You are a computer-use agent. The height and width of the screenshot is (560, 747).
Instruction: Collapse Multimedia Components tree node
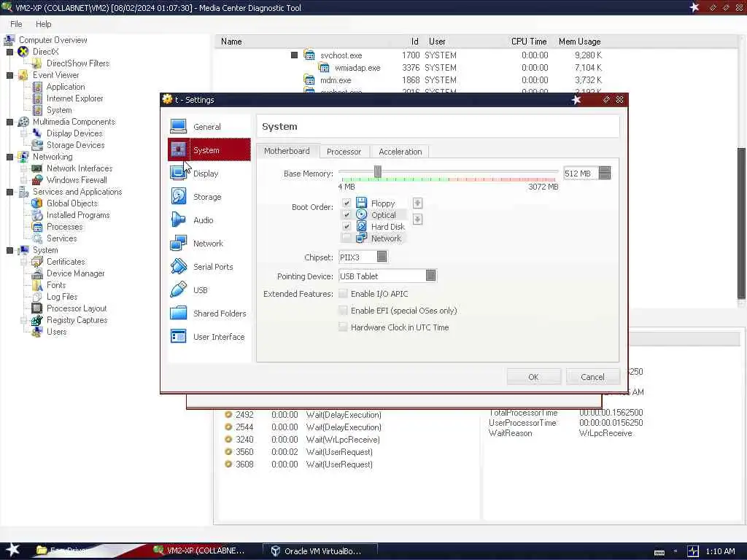[9, 122]
